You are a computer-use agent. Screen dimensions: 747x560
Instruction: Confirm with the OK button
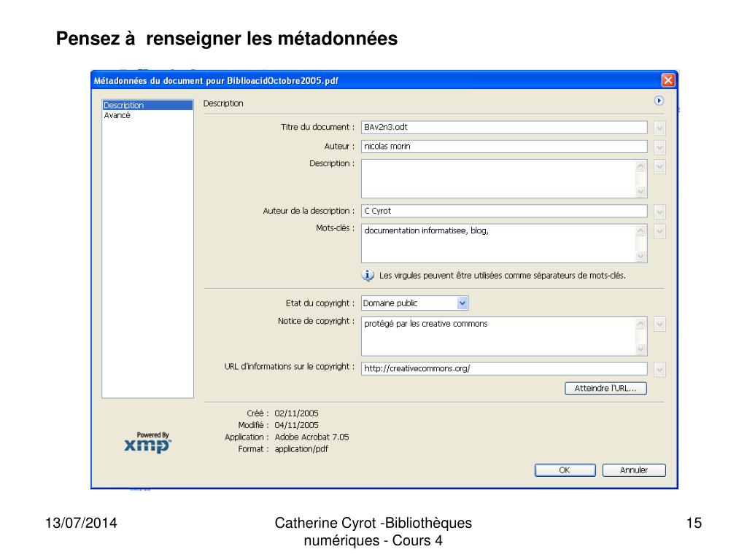click(x=565, y=470)
